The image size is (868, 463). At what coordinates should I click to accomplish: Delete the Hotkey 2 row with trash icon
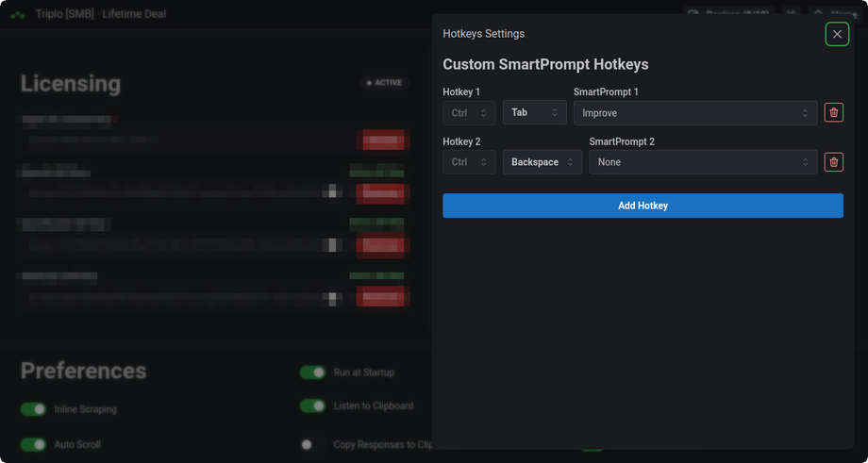834,162
